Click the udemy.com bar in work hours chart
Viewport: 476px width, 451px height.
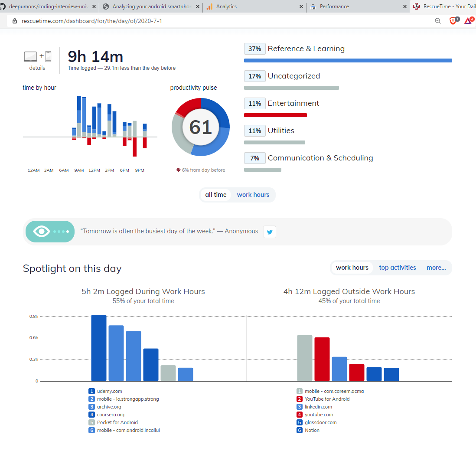99,348
